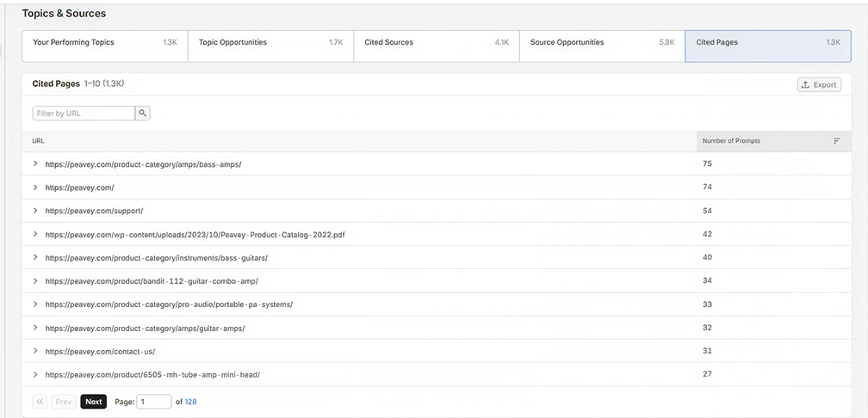Switch to Your Performing Topics tab
Image resolution: width=868 pixels, height=418 pixels.
click(105, 46)
